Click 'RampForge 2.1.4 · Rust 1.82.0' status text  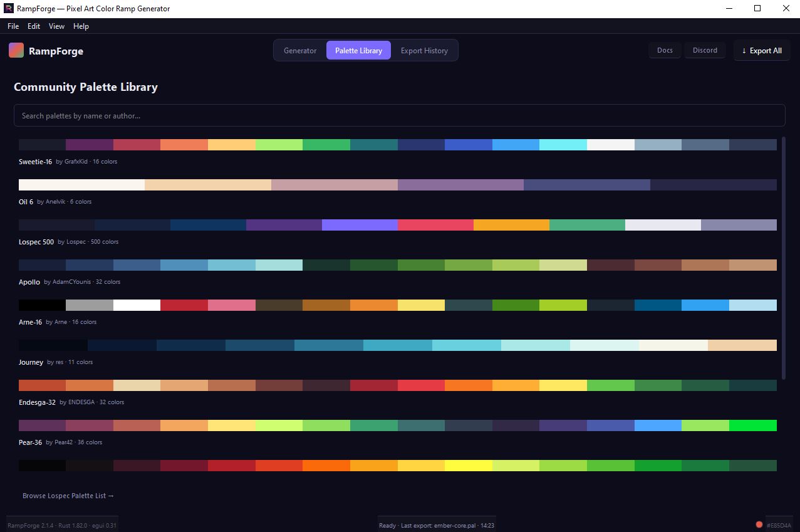coord(48,525)
